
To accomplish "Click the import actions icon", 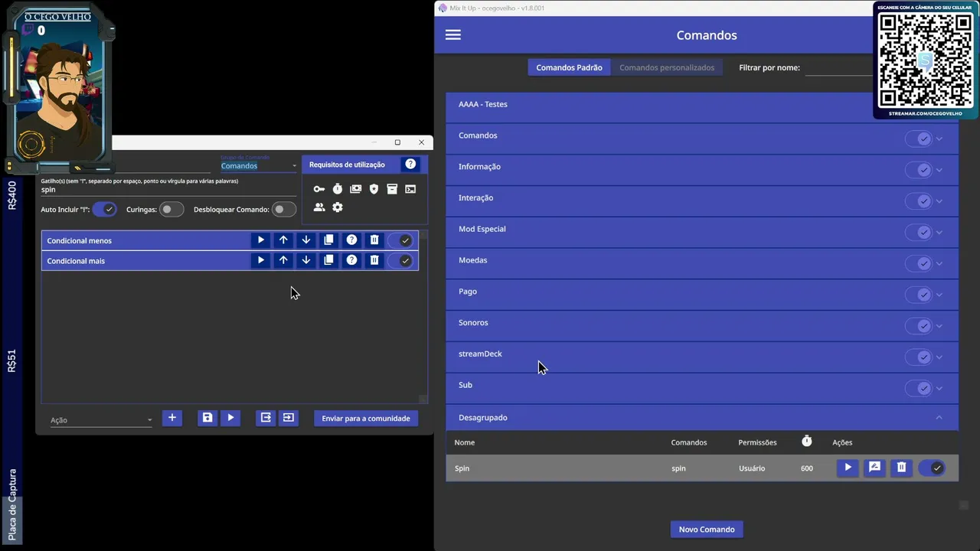I will [288, 418].
